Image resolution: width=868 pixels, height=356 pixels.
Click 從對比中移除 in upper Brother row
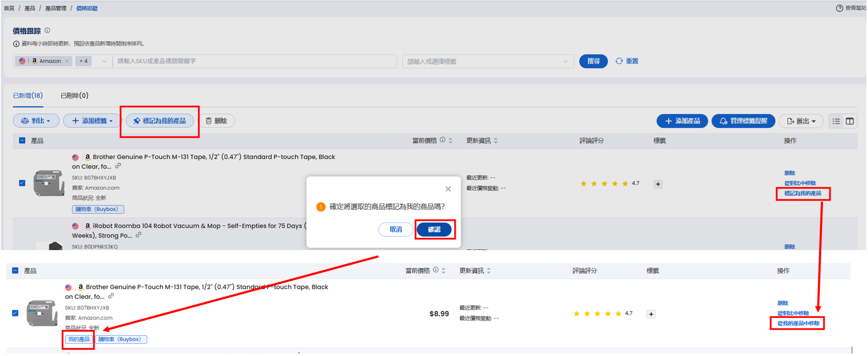pos(800,183)
